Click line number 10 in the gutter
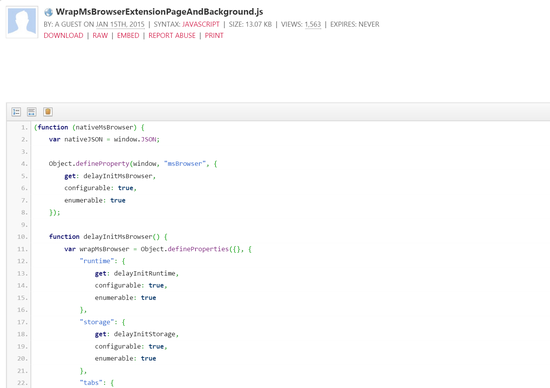Viewport: 550px width, 388px height. pyautogui.click(x=22, y=237)
